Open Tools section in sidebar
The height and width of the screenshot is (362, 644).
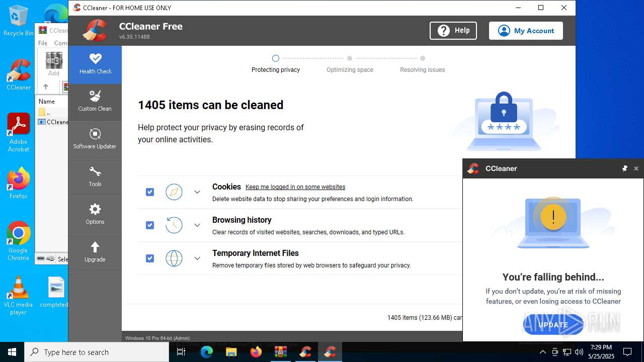pos(95,177)
